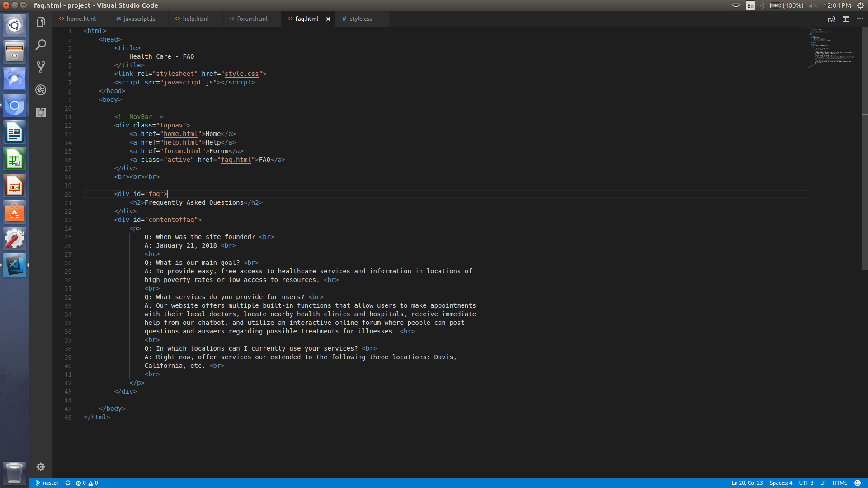The height and width of the screenshot is (488, 868).
Task: Click the feedback smiley in status bar
Action: point(858,483)
